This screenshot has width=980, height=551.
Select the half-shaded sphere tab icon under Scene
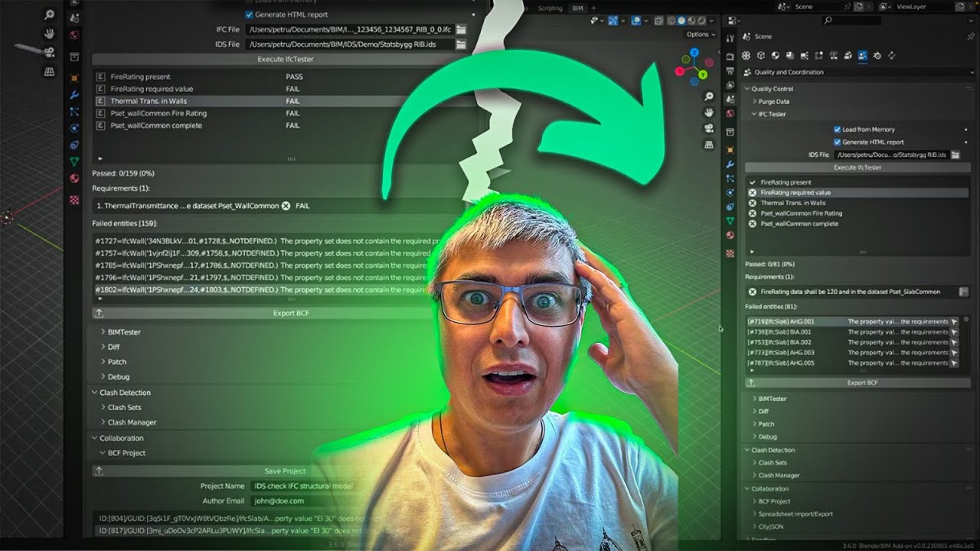(x=775, y=55)
